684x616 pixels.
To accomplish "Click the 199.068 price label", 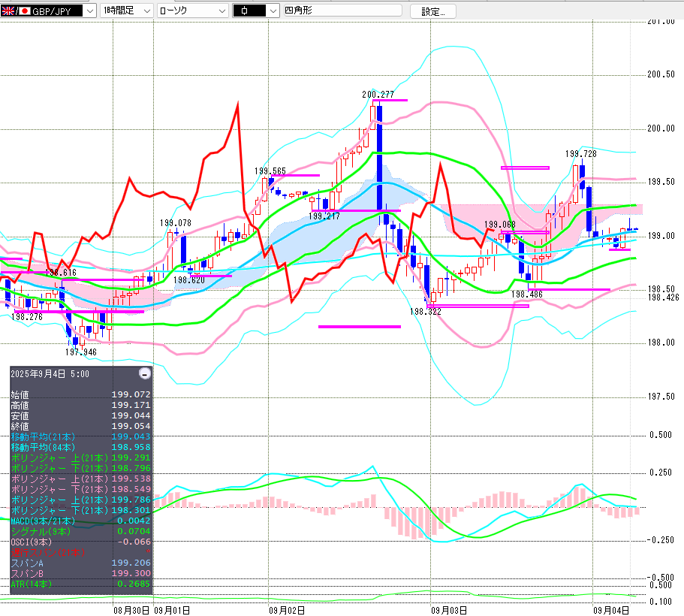I will coord(500,225).
